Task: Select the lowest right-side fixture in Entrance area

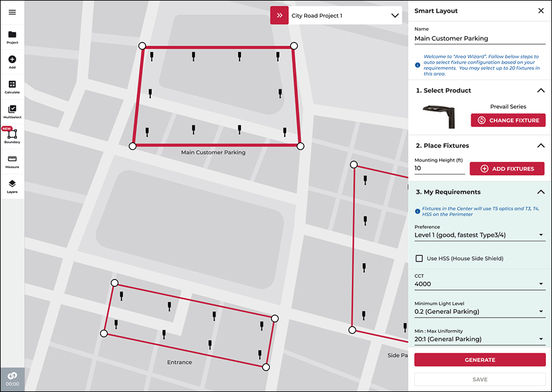Action: click(x=260, y=354)
